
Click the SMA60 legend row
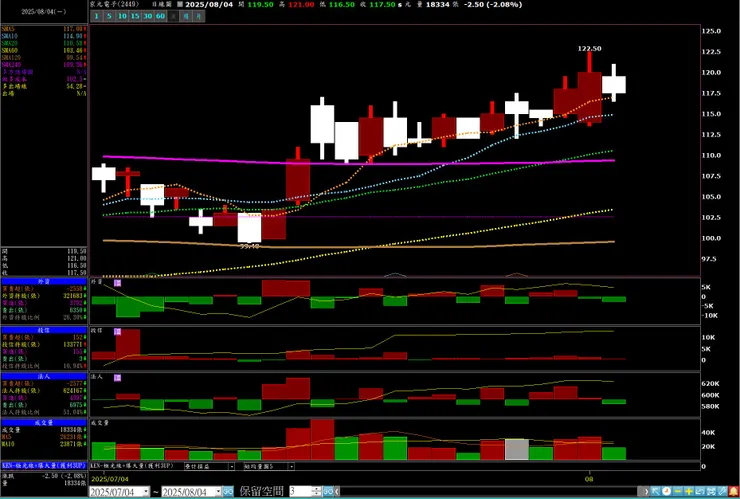coord(44,50)
